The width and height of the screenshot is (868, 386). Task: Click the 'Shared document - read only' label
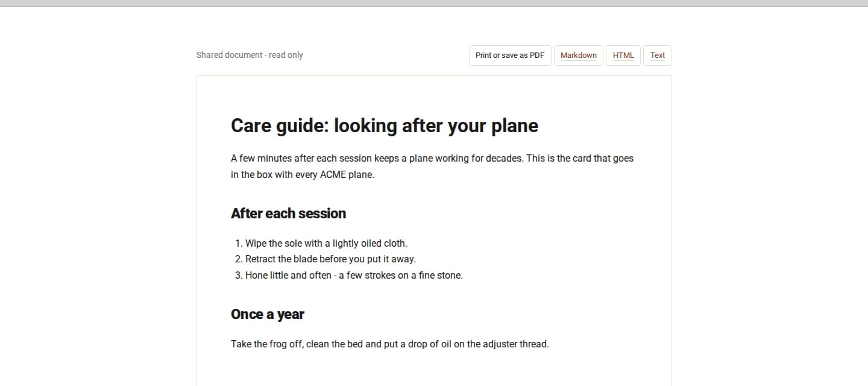coord(250,55)
